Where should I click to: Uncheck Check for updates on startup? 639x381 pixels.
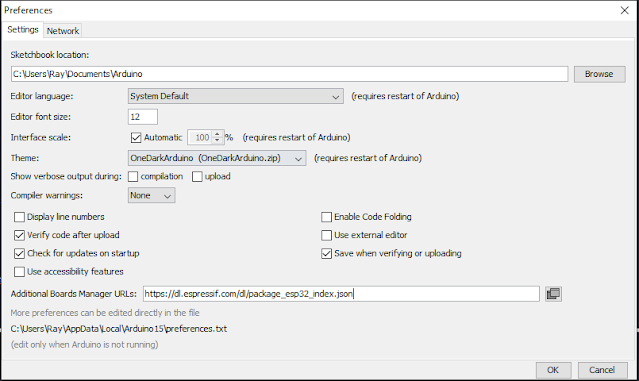(x=19, y=253)
